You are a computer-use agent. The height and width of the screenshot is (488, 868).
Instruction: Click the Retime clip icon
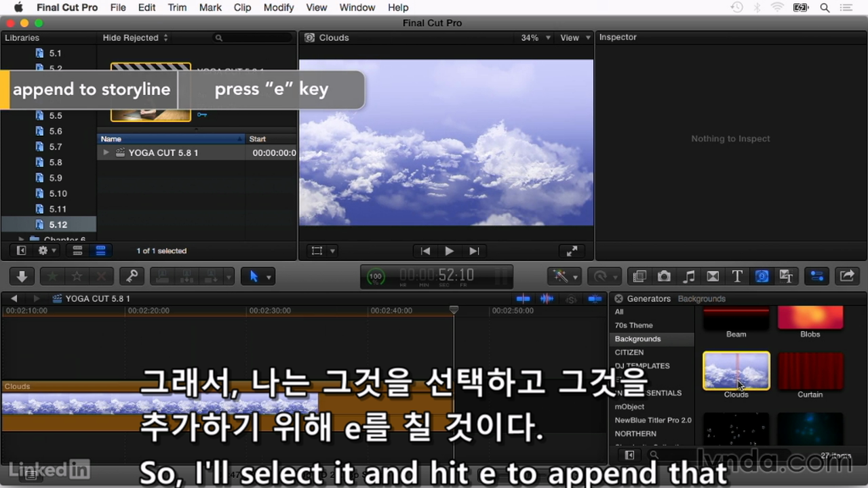point(600,276)
